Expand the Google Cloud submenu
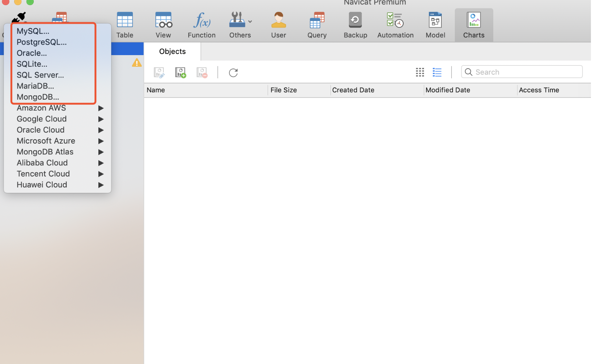Viewport: 604px width, 364px height. coord(57,119)
